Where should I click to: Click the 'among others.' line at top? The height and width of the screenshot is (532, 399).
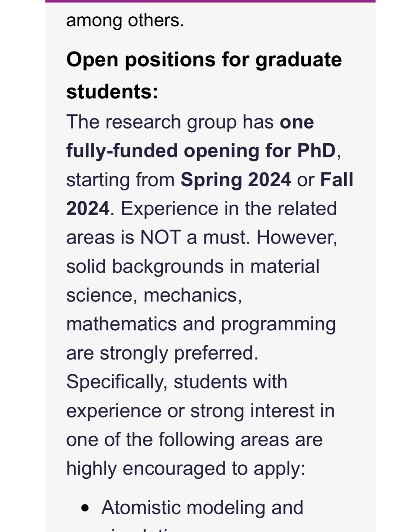coord(125,20)
